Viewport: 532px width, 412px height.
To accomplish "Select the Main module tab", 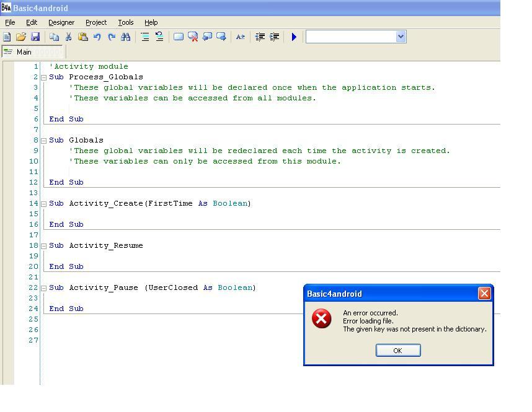I will (x=32, y=52).
